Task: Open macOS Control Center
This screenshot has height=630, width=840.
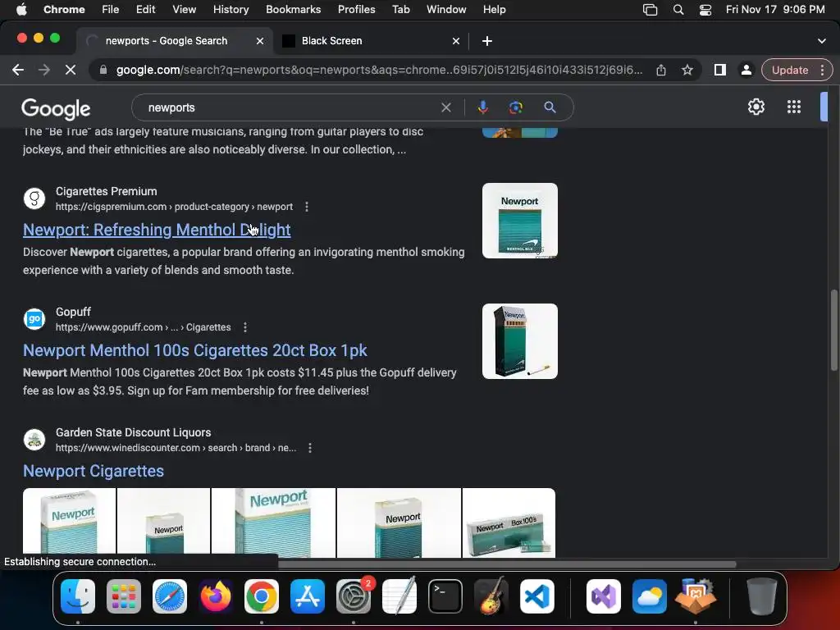Action: tap(705, 9)
